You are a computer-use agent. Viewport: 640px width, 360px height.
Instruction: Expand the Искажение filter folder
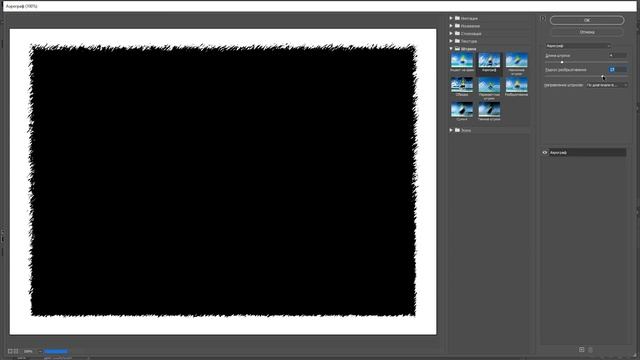[451, 26]
